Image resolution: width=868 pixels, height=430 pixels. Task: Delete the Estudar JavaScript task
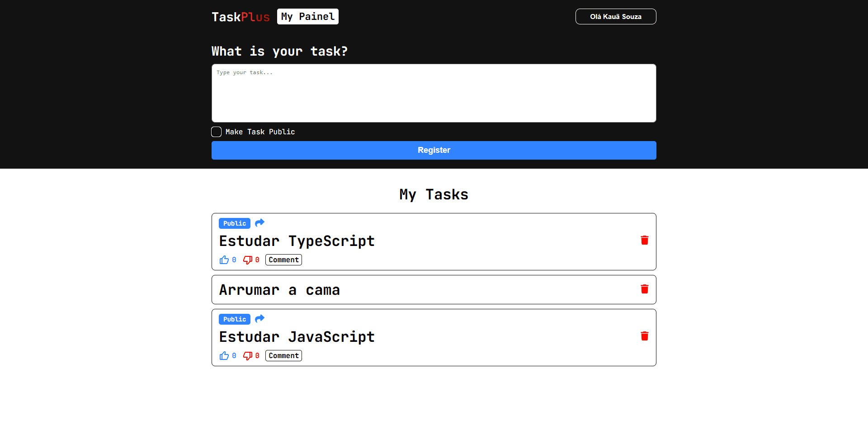[644, 336]
